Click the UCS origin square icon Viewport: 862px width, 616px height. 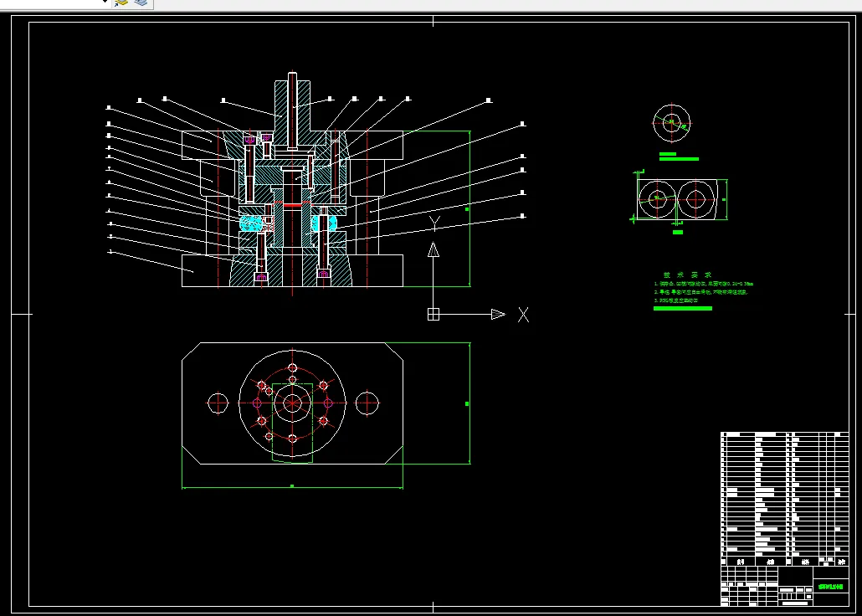pos(433,315)
